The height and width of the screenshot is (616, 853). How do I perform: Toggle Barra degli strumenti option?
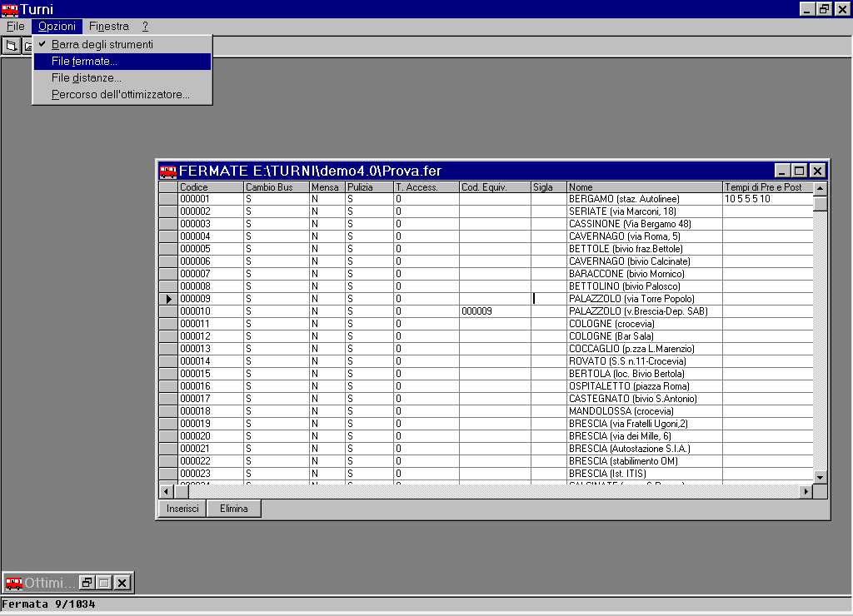click(122, 45)
